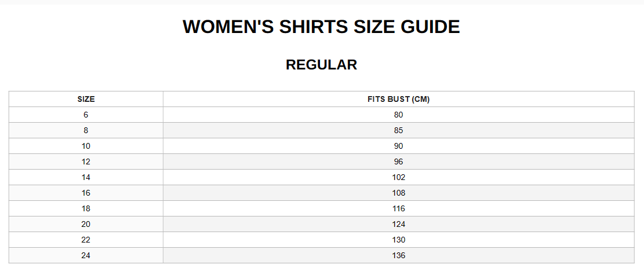Viewport: 644px width, 279px height.
Task: Click the bust value 124
Action: click(398, 224)
